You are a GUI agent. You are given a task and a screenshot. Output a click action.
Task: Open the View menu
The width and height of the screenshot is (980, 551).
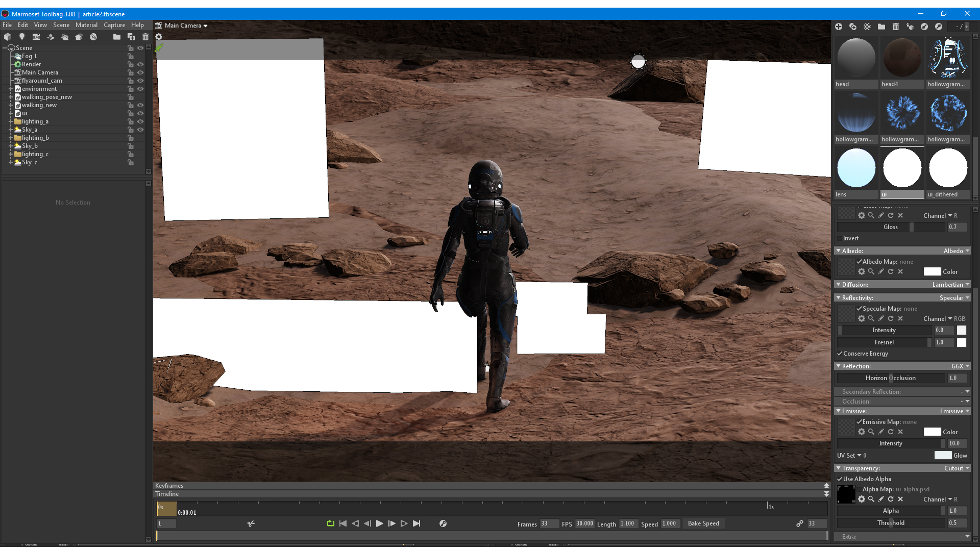tap(40, 25)
